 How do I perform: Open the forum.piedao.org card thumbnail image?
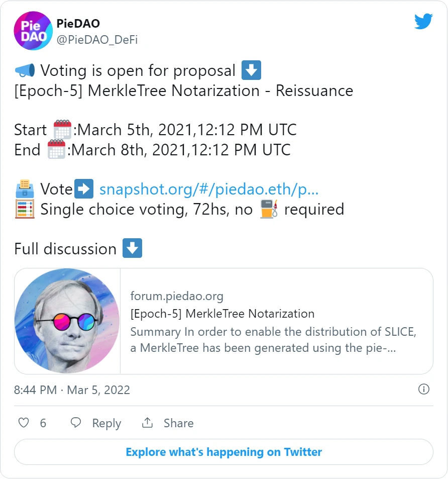coord(67,321)
